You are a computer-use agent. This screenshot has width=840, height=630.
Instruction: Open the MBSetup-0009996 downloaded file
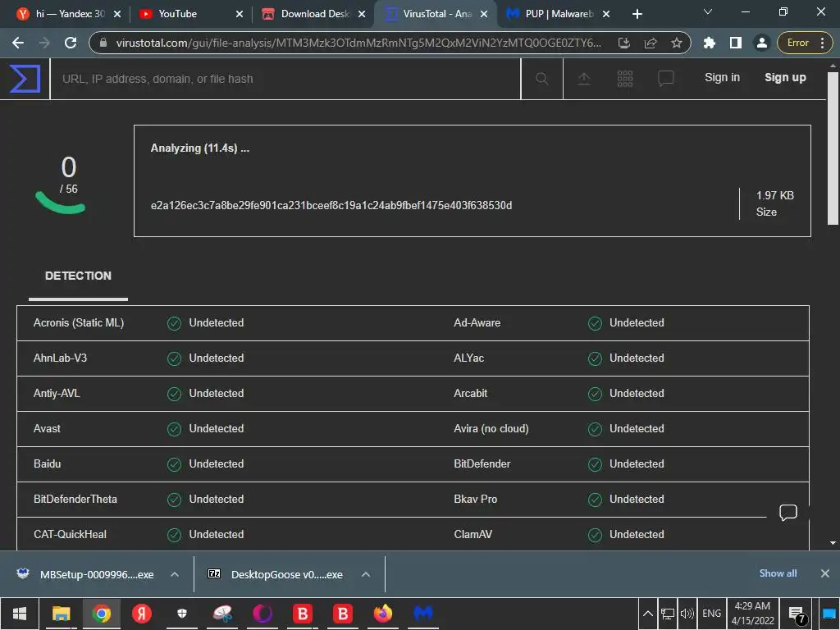point(97,574)
